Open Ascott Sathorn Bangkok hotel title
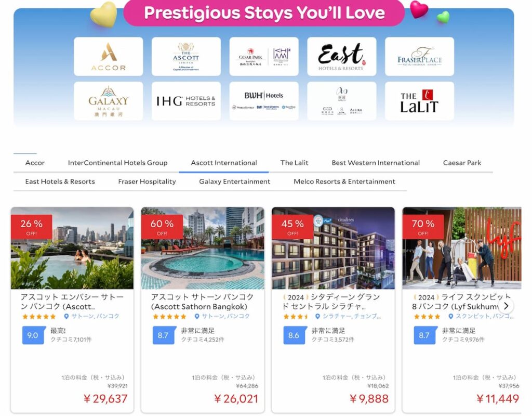The width and height of the screenshot is (532, 416). coord(203,302)
